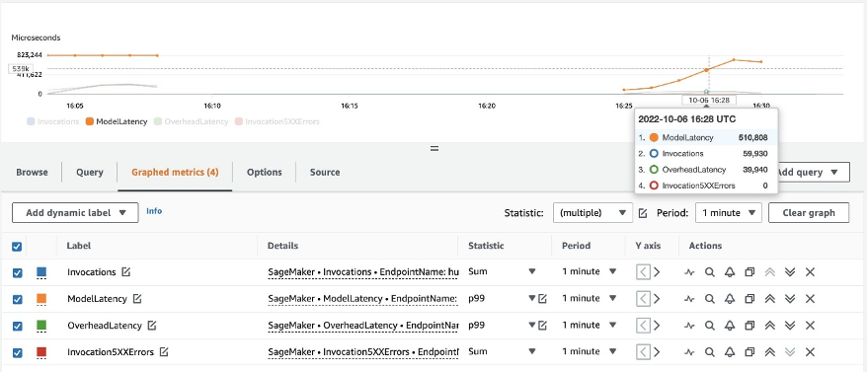Toggle Invocation5XXErrors in the graph legend
The width and height of the screenshot is (868, 372).
point(276,121)
